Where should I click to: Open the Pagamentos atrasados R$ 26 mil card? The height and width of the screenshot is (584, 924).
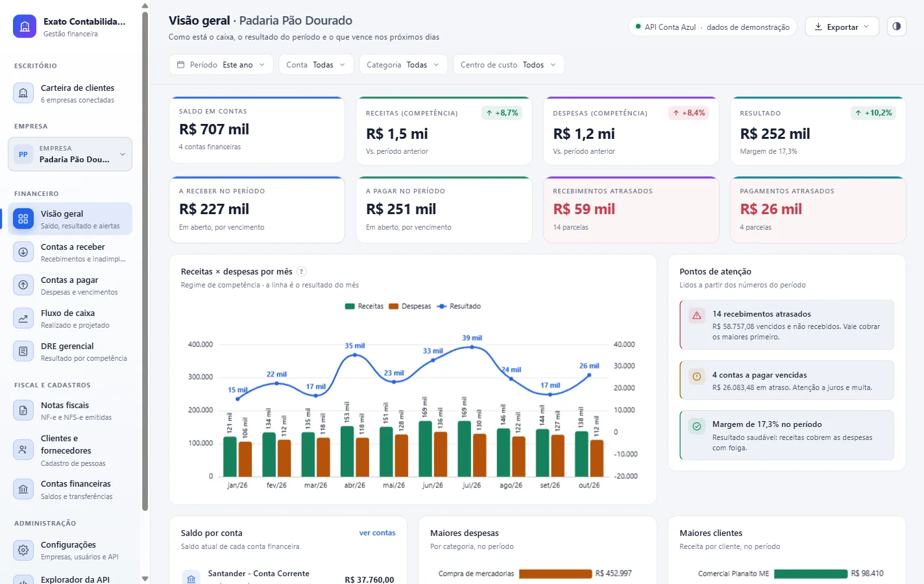[818, 210]
